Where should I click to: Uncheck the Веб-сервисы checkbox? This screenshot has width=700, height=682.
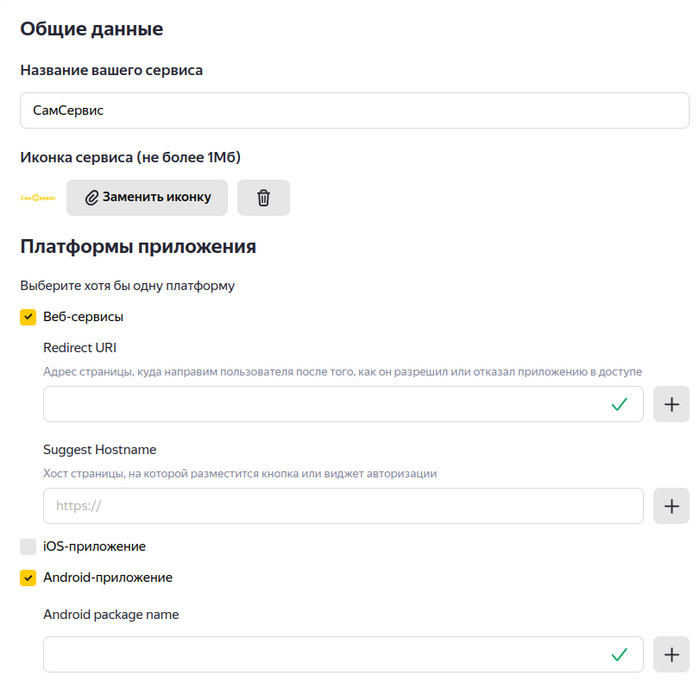28,317
